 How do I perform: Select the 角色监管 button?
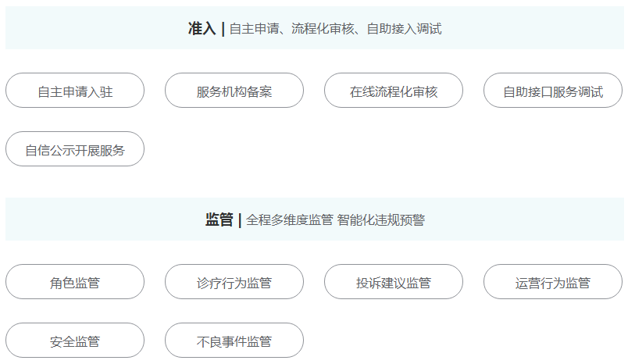(x=75, y=281)
